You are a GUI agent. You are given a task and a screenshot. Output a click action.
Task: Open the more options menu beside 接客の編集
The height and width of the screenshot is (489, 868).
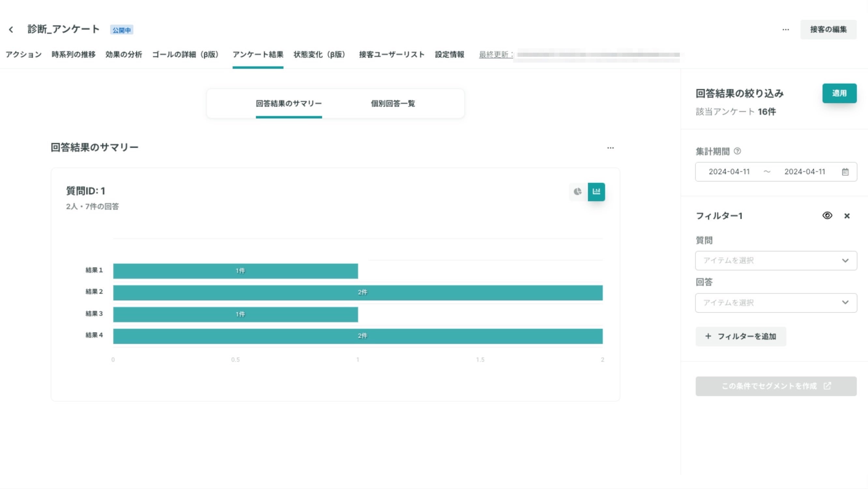(x=786, y=30)
